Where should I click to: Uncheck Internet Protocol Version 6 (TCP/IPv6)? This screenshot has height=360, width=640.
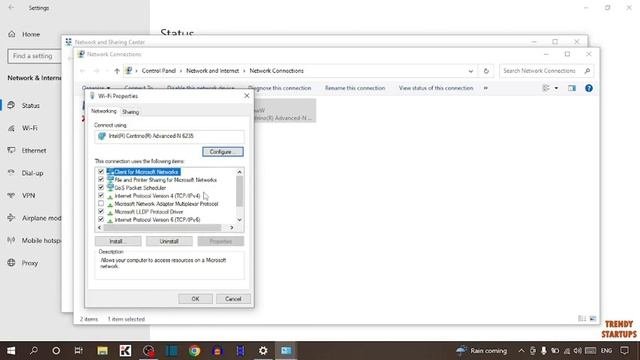(x=101, y=219)
